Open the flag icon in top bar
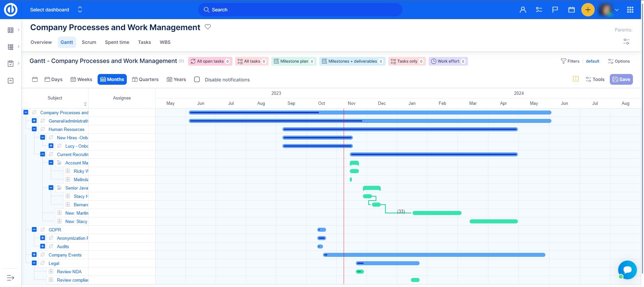644x287 pixels. pos(555,10)
